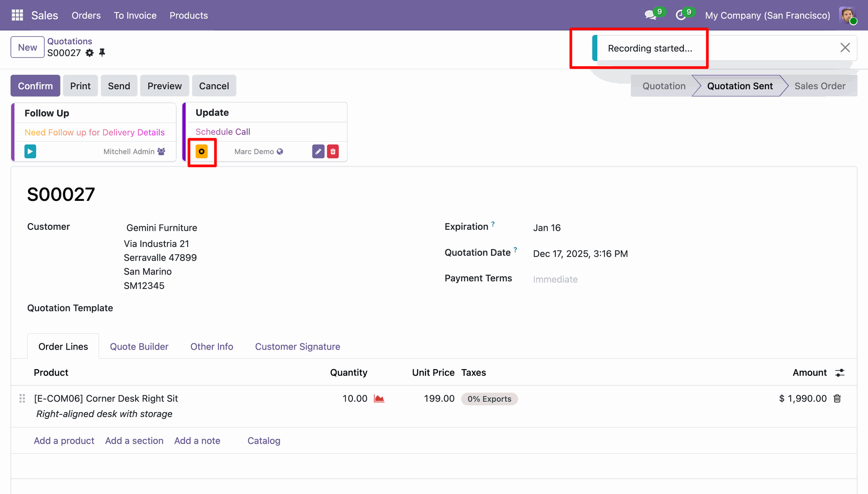Click the order line drag handle
868x494 pixels.
pyautogui.click(x=22, y=399)
